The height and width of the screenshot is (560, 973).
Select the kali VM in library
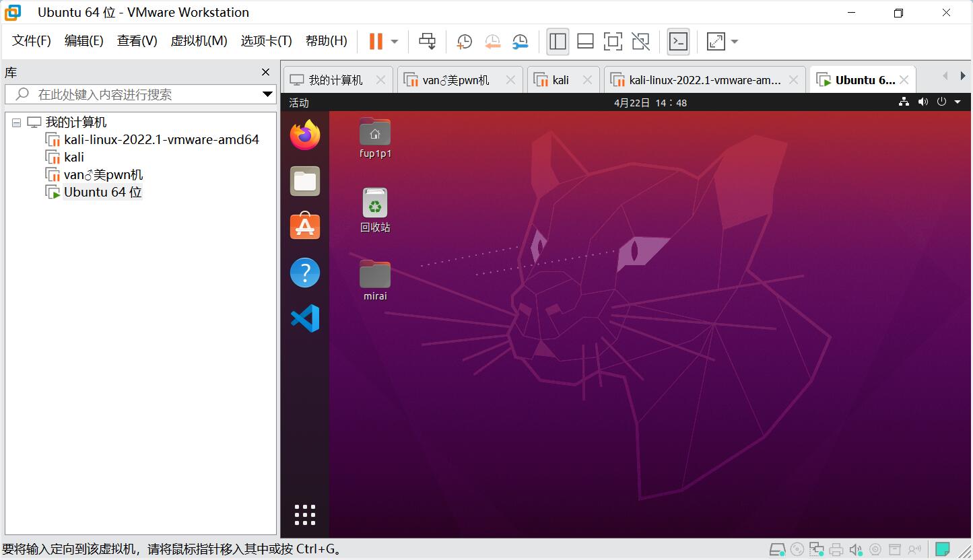[65, 157]
